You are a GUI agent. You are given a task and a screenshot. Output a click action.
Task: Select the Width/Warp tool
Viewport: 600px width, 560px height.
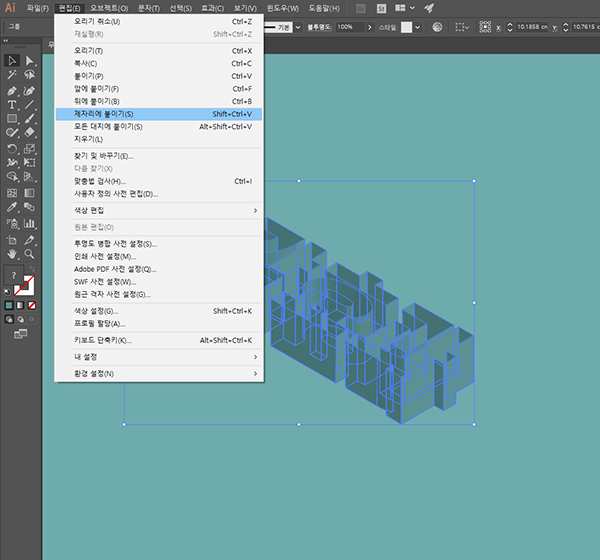(x=12, y=162)
